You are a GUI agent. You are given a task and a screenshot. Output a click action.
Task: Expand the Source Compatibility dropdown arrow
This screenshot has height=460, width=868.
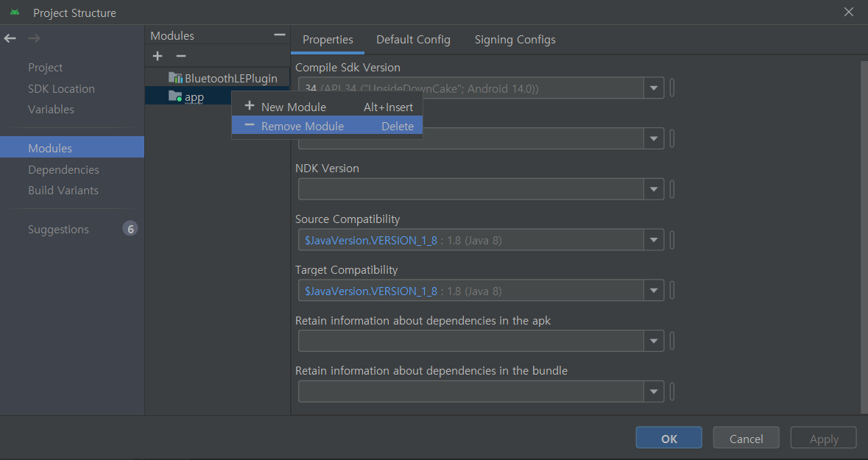[x=654, y=240]
